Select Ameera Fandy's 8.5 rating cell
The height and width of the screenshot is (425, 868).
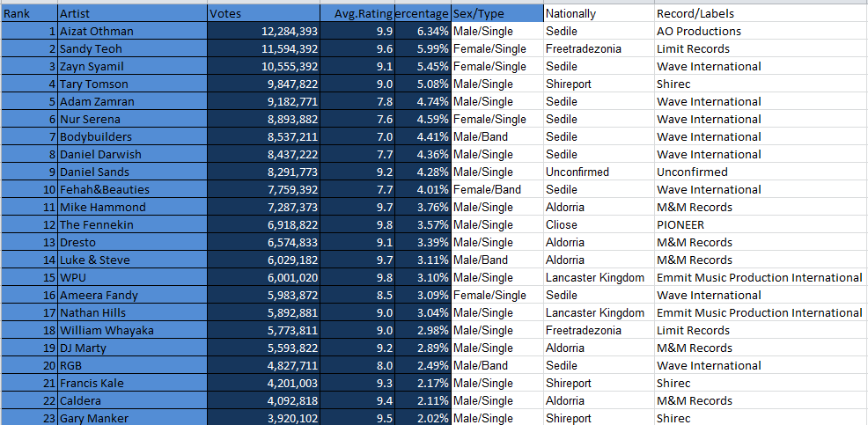click(357, 295)
